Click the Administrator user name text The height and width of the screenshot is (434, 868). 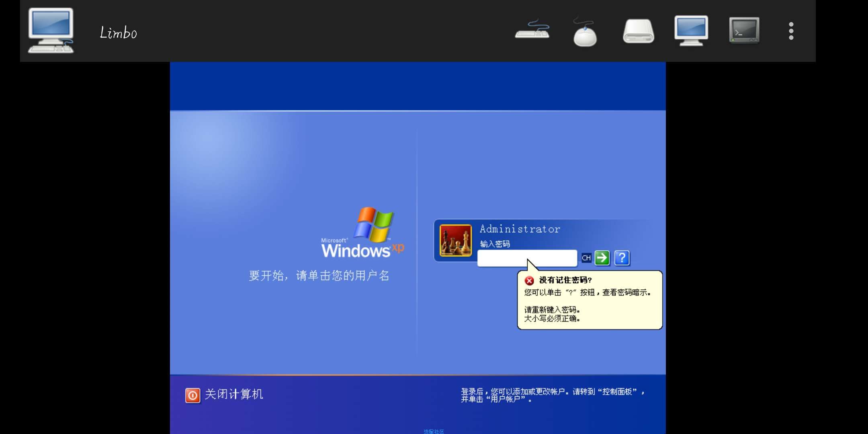tap(520, 229)
